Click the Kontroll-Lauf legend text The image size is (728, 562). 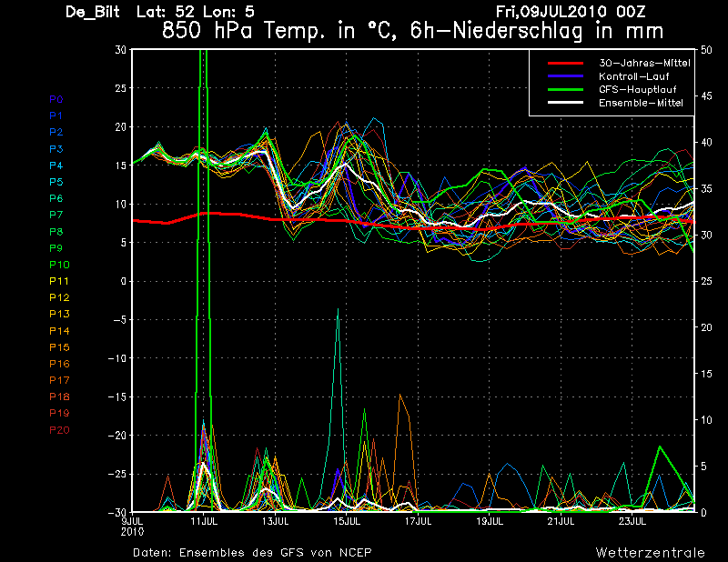coord(633,76)
